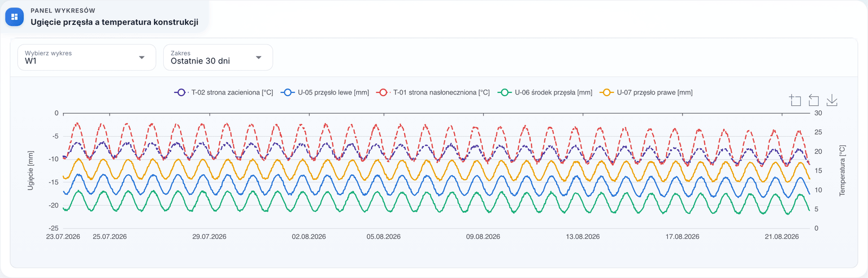Toggle the T-02 strona zacieniona series
868x278 pixels.
pyautogui.click(x=224, y=93)
